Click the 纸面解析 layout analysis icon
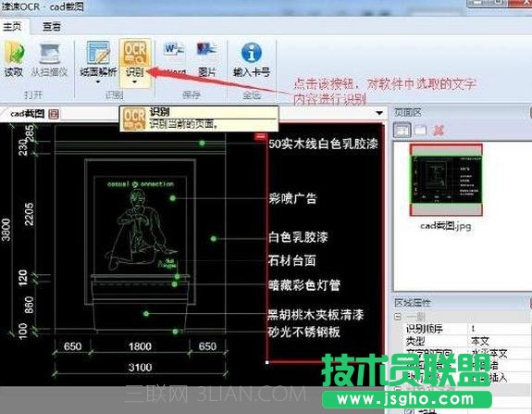 click(x=98, y=53)
